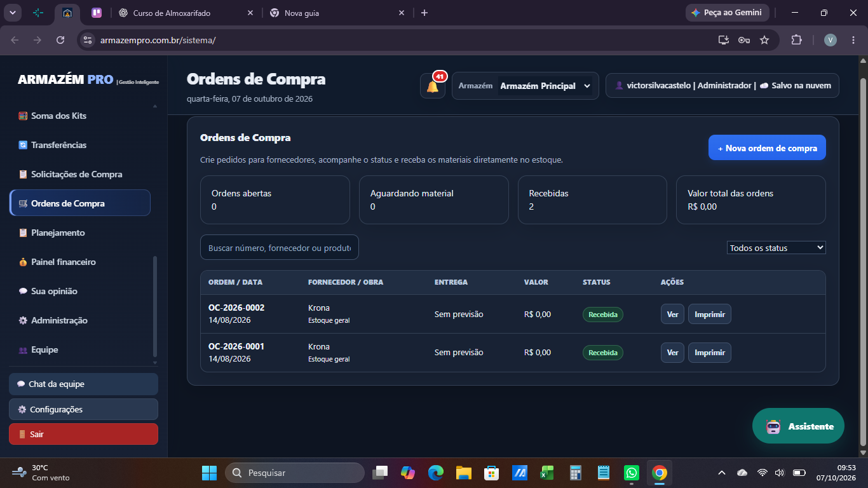Open the Windows Start menu
Image resolution: width=868 pixels, height=488 pixels.
click(x=209, y=473)
